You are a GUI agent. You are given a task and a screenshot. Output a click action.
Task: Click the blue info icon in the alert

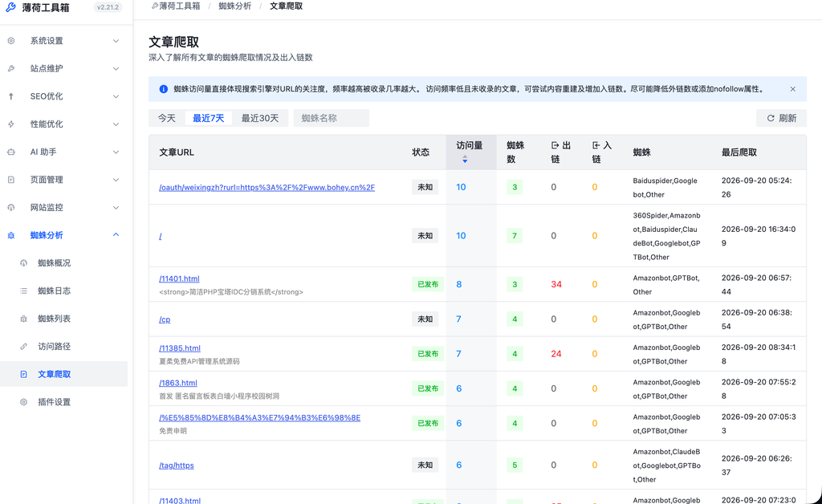[x=164, y=89]
